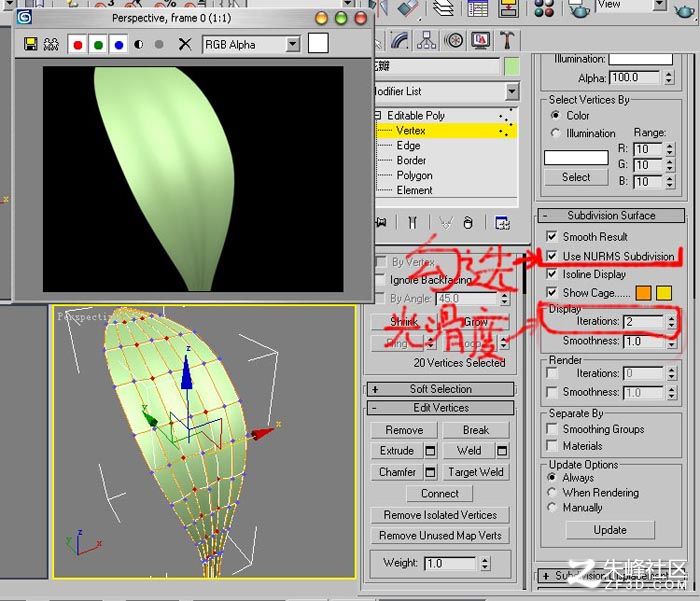Open the Modifier List dropdown
The width and height of the screenshot is (700, 601).
(x=512, y=92)
